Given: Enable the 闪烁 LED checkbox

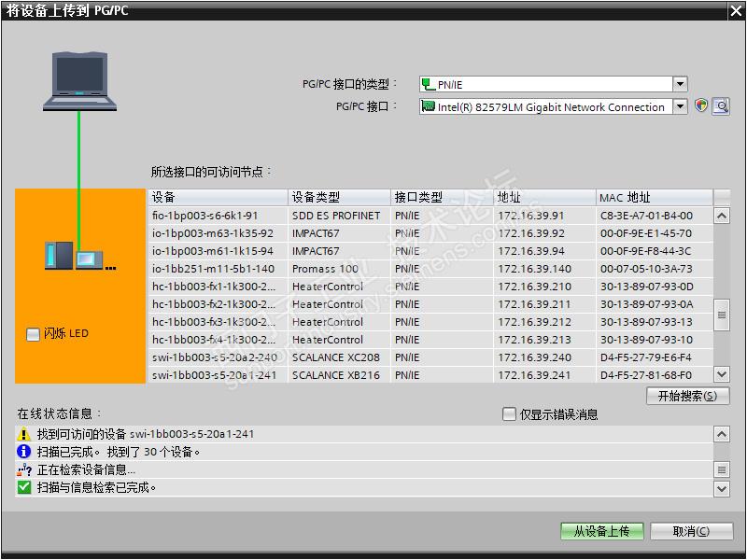Looking at the screenshot, I should click(33, 334).
